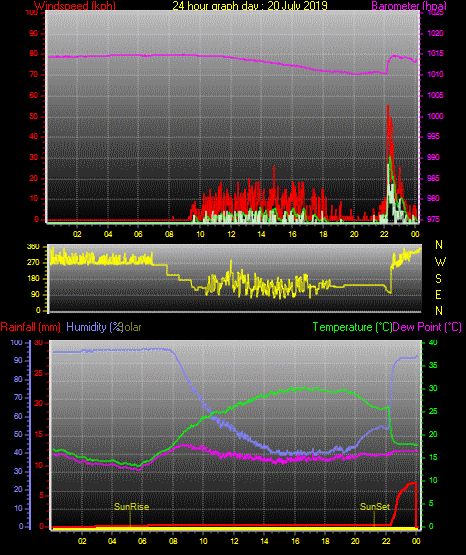The width and height of the screenshot is (466, 555).
Task: Click hour label 22 under the temperature graph
Action: (386, 541)
